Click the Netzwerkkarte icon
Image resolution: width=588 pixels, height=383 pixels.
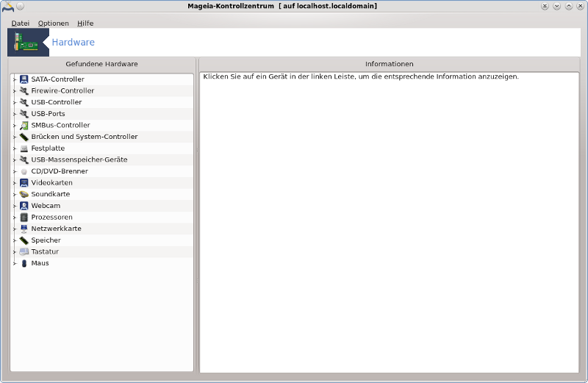click(24, 229)
